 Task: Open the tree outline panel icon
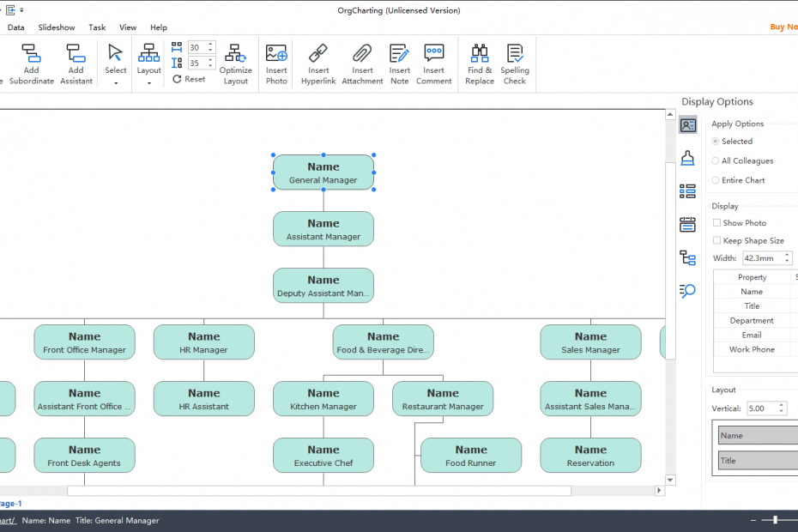click(x=687, y=257)
